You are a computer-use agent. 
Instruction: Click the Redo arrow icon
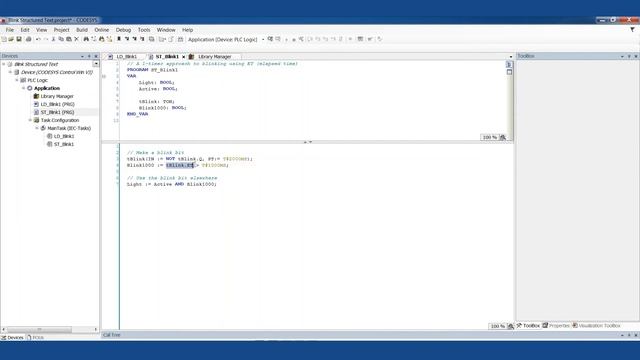(x=46, y=39)
